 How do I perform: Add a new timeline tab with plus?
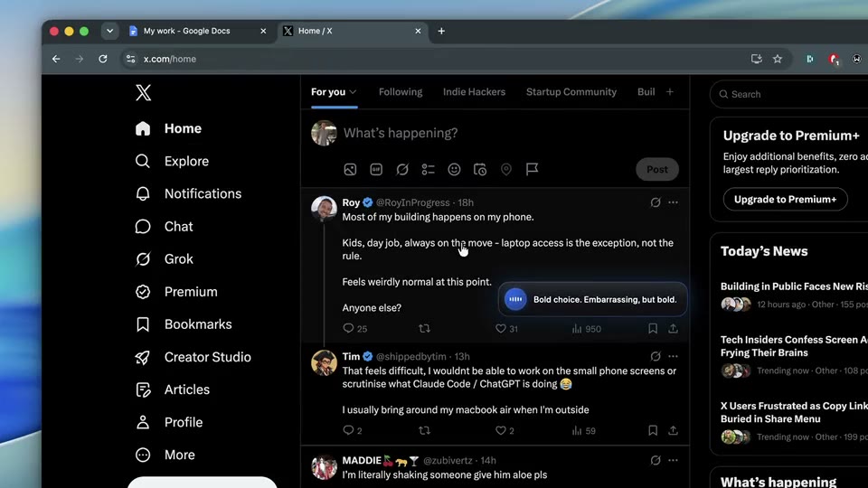(x=670, y=92)
